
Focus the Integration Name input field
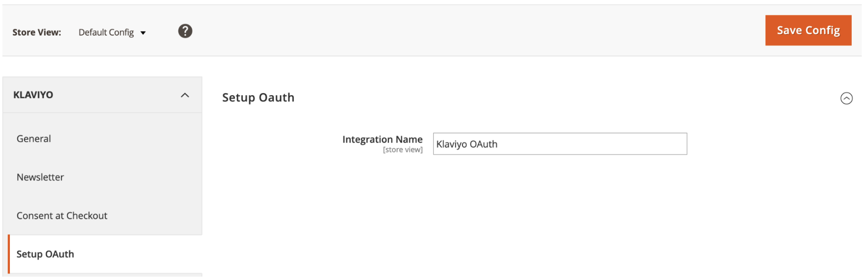tap(559, 144)
